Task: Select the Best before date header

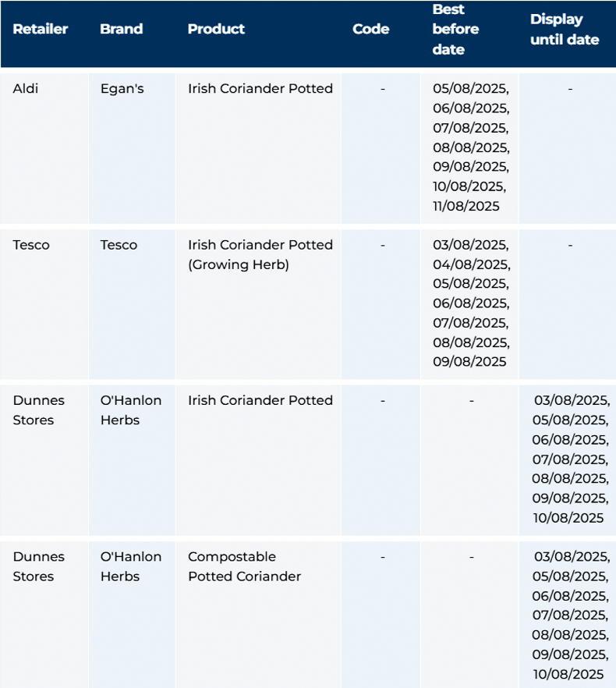Action: point(455,30)
